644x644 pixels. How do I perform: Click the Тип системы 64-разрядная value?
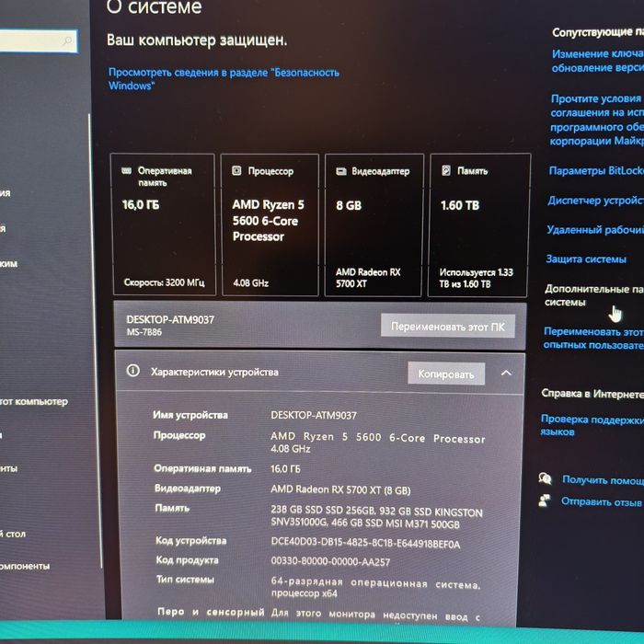coord(375,588)
